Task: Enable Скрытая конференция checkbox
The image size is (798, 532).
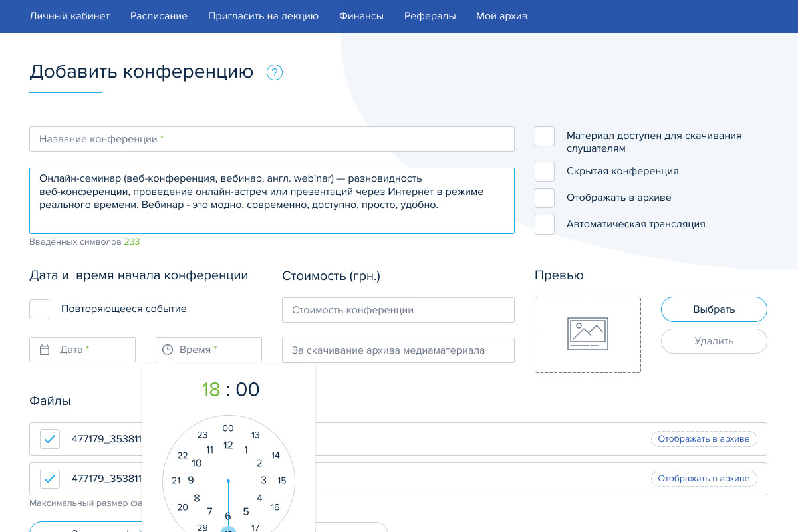Action: [x=545, y=171]
